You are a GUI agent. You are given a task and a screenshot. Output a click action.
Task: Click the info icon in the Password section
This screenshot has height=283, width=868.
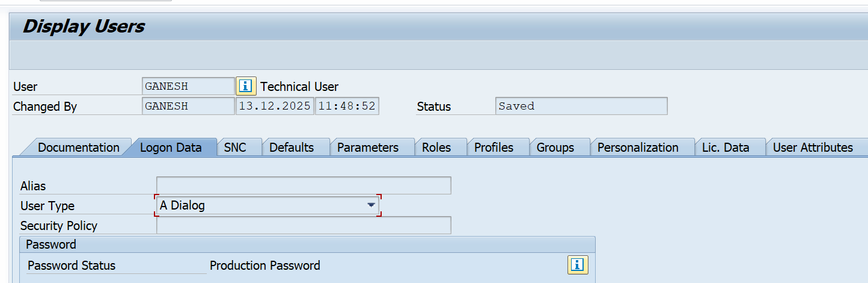click(578, 265)
